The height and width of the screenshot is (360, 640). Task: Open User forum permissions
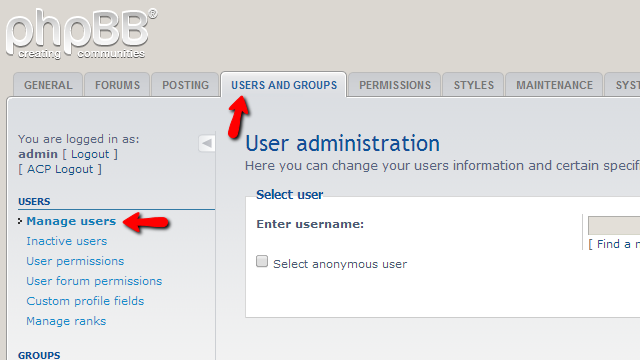94,281
